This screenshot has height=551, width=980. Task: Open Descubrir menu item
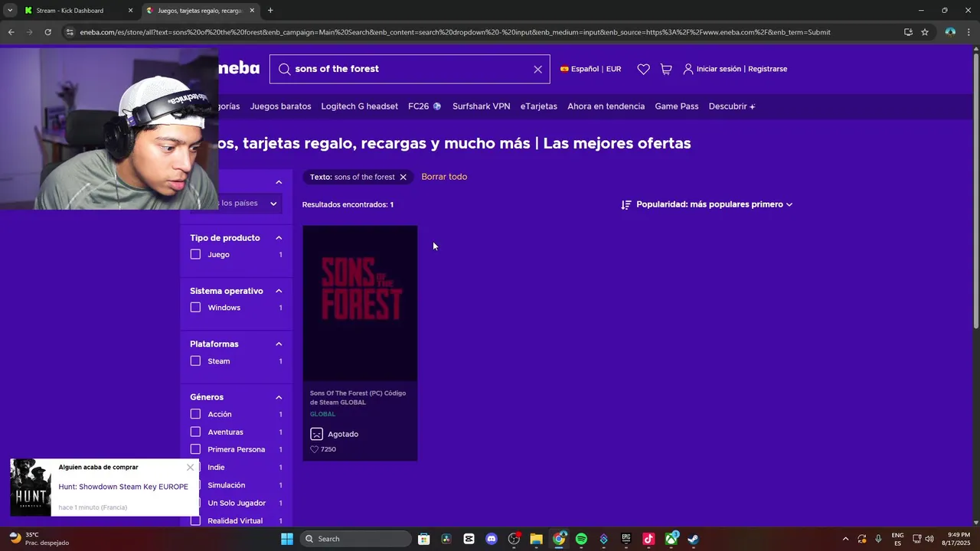[732, 106]
